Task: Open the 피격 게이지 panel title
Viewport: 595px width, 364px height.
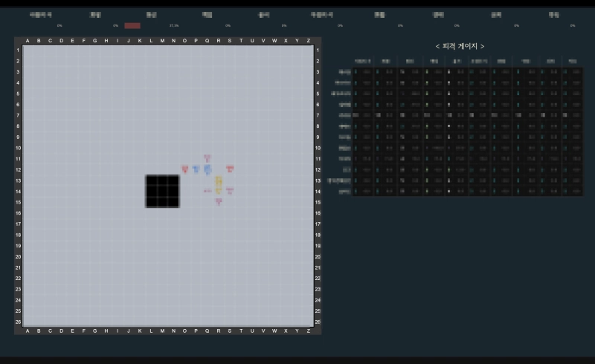Action: (x=460, y=47)
